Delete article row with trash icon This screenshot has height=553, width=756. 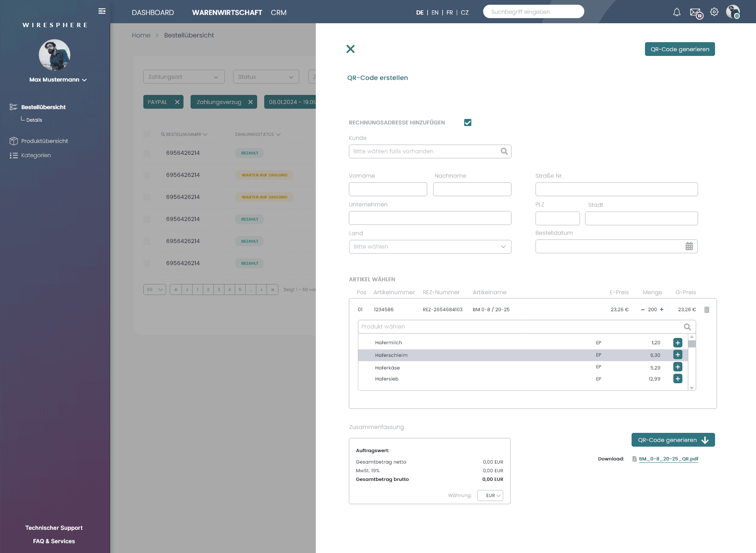click(x=707, y=310)
